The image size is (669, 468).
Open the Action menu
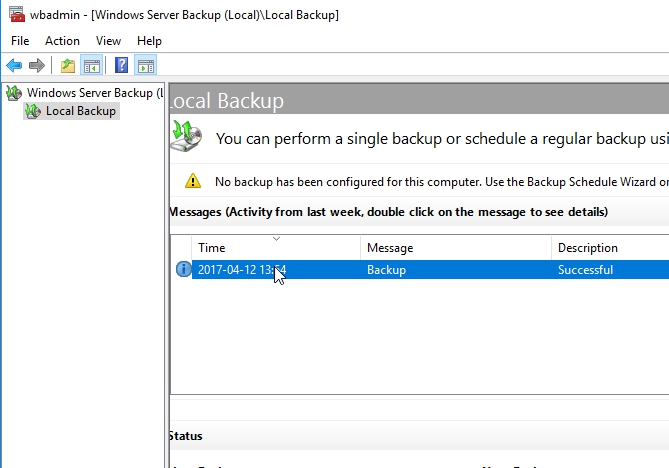(62, 41)
